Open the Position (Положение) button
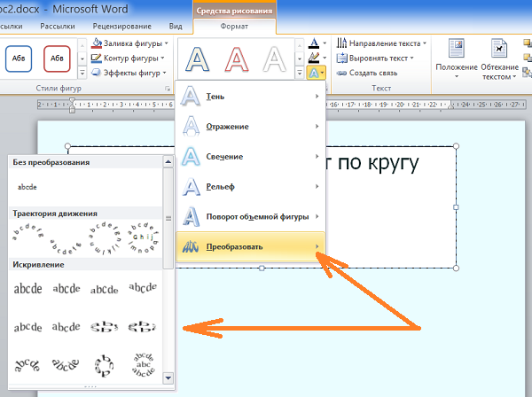This screenshot has width=532, height=397. point(457,58)
